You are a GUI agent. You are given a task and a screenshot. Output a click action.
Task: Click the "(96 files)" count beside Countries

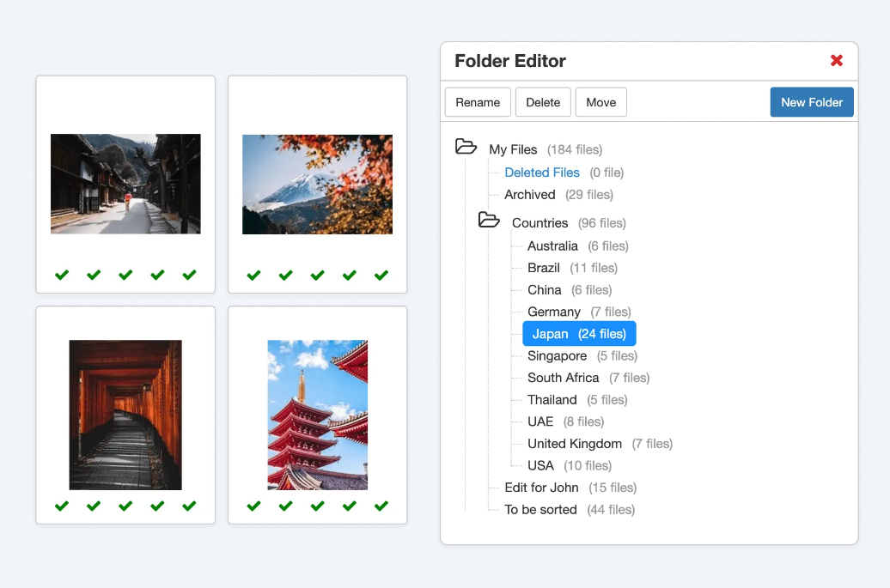tap(601, 223)
